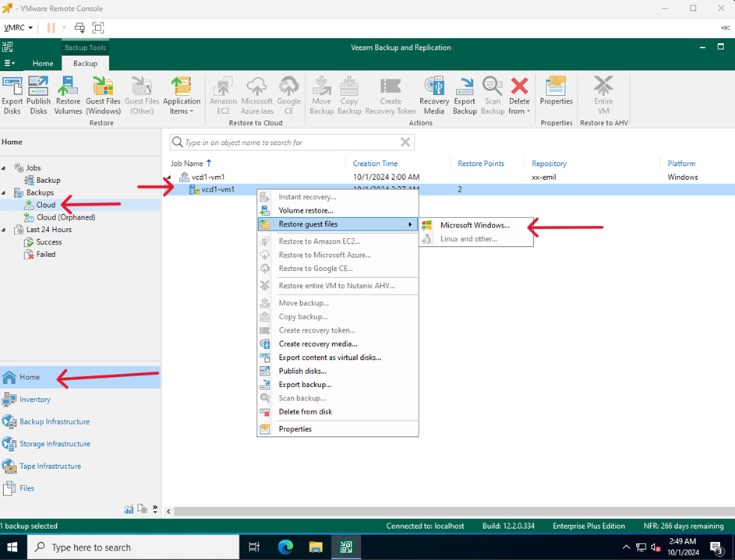The height and width of the screenshot is (560, 735).
Task: Choose Microsoft Windows submenu option
Action: (475, 225)
